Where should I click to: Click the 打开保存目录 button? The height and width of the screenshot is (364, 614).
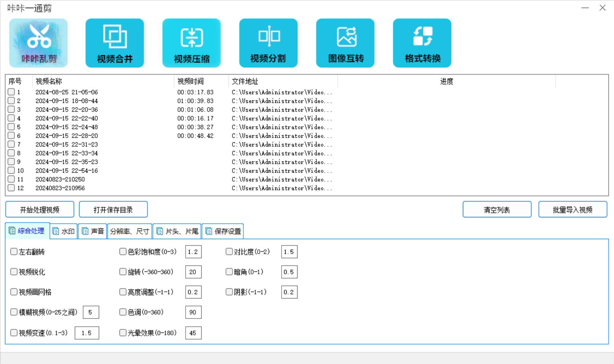pos(113,210)
